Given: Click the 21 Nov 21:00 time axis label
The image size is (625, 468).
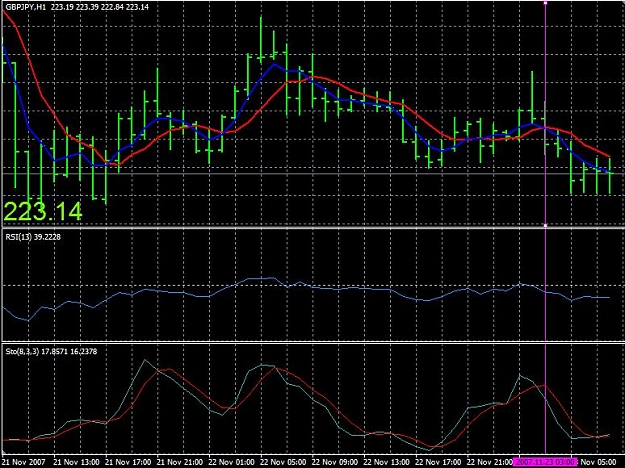Looking at the screenshot, I should point(180,462).
